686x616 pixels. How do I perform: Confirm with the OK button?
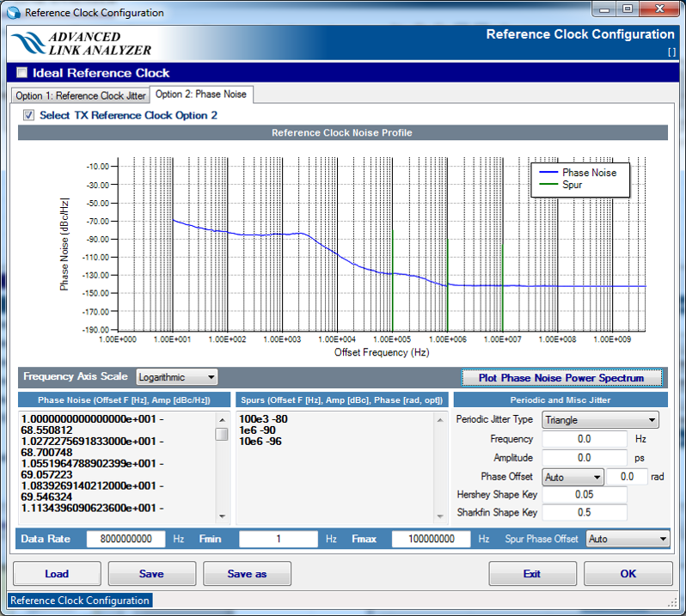[x=628, y=574]
